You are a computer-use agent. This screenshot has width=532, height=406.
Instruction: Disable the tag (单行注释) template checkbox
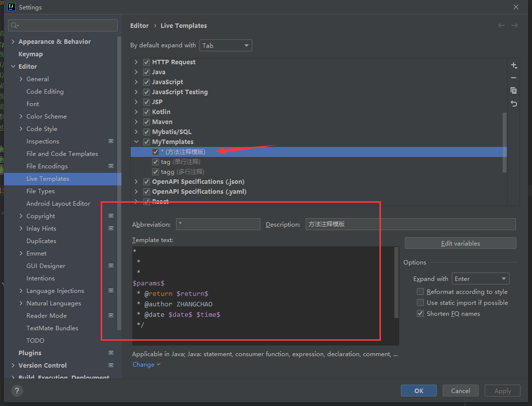[x=156, y=162]
